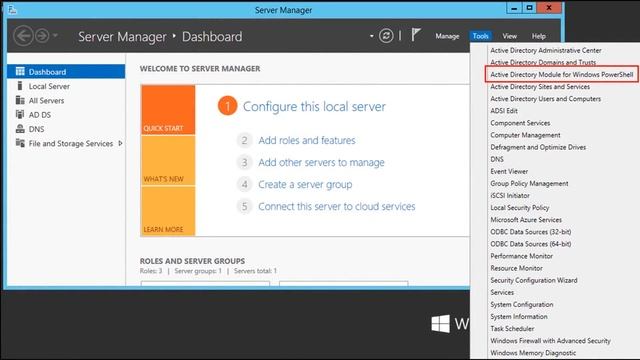Open DNS from Tools menu

tap(497, 159)
